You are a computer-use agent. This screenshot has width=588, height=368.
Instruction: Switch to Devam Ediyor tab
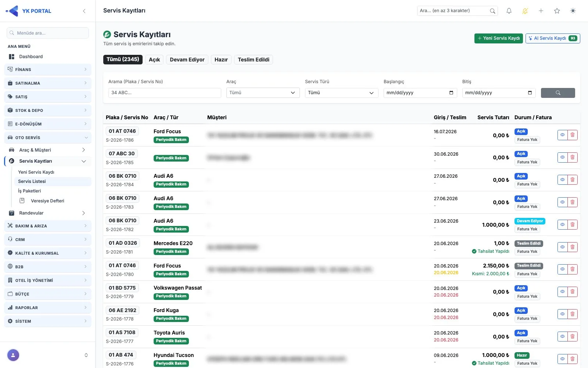click(187, 60)
